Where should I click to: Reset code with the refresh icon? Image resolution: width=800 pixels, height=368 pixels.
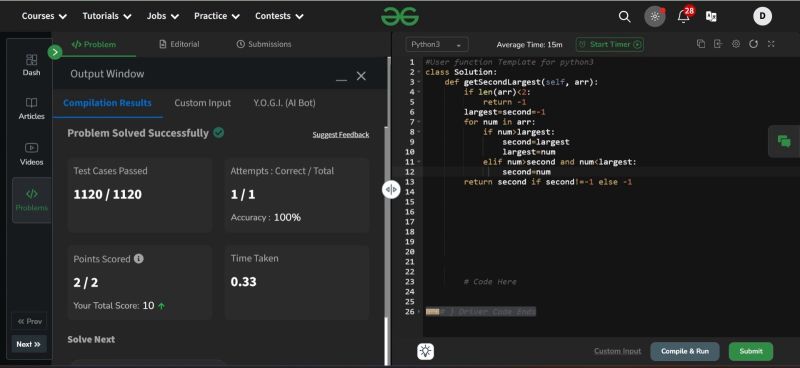[x=754, y=44]
